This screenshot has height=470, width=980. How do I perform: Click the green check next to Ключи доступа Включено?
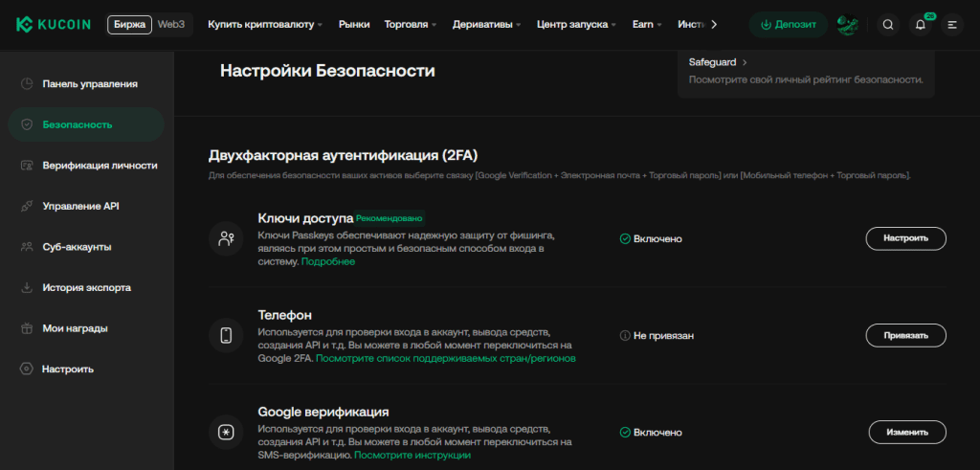pyautogui.click(x=624, y=238)
